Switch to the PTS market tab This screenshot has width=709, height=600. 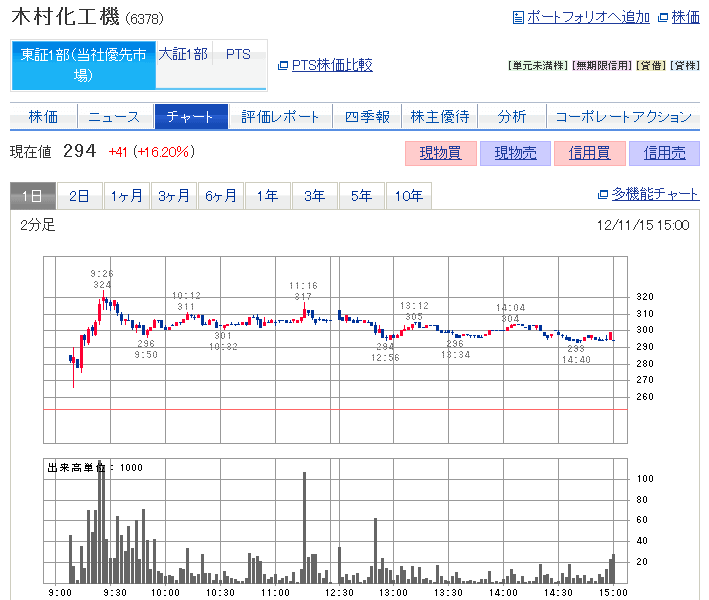point(238,55)
